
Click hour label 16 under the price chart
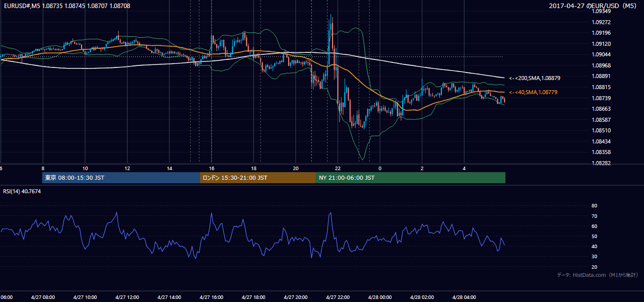pyautogui.click(x=211, y=169)
